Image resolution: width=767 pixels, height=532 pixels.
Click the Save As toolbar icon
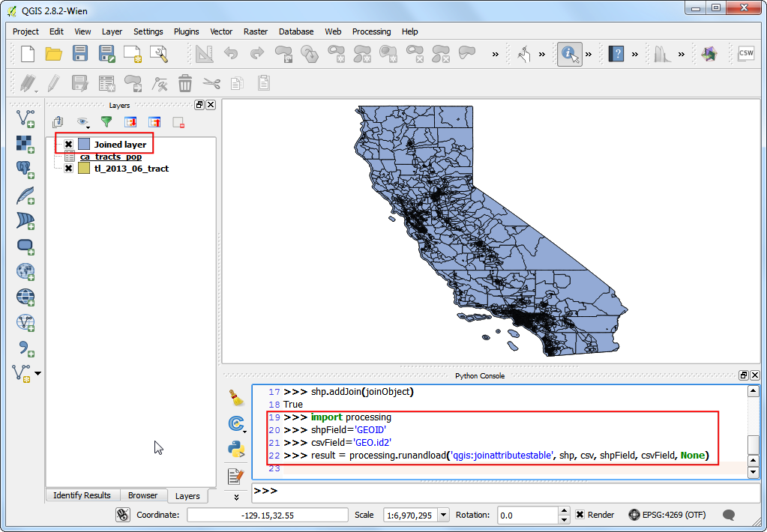(x=106, y=53)
